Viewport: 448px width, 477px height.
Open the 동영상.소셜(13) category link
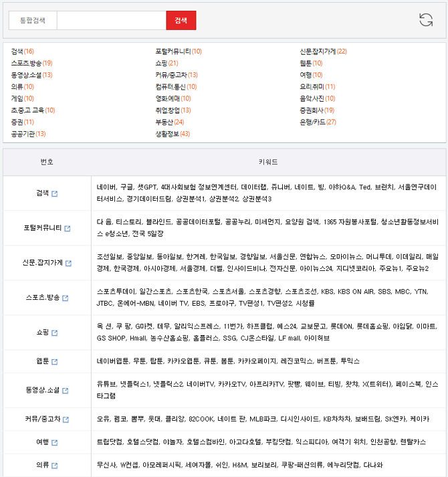[x=31, y=75]
